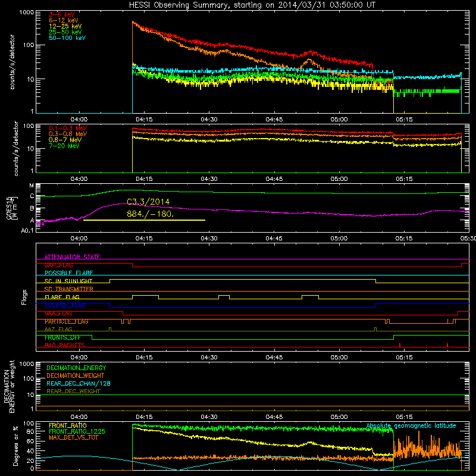Screen dimensions: 476x476
Task: Click the FLARE_FLAG label
Action: 62,297
